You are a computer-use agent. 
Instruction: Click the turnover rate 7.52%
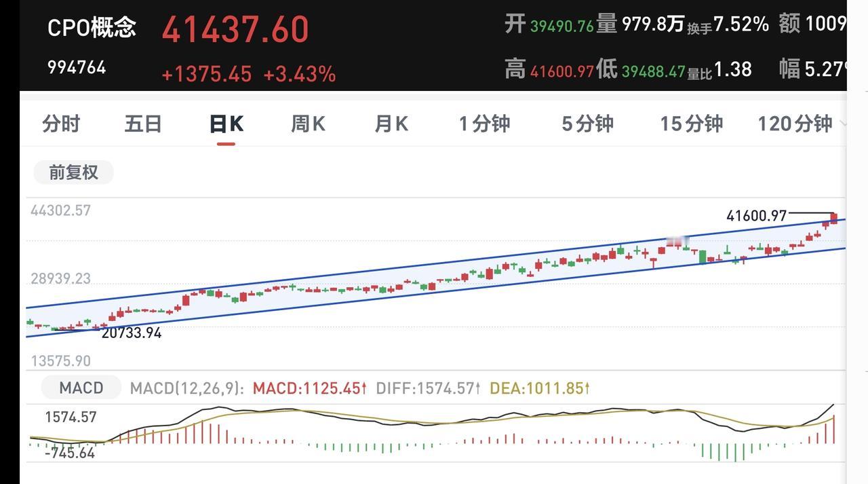coord(741,24)
